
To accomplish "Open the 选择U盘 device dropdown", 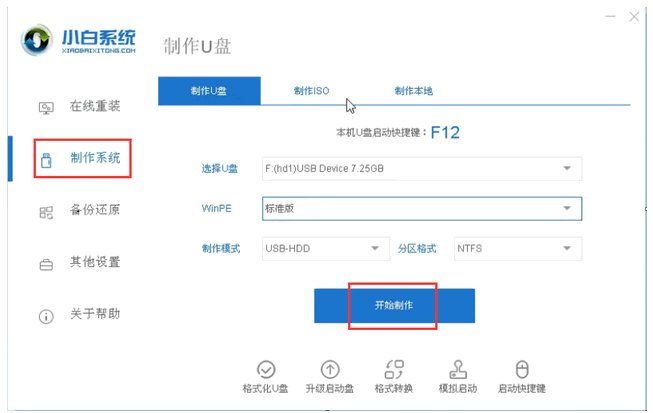I will pyautogui.click(x=422, y=169).
